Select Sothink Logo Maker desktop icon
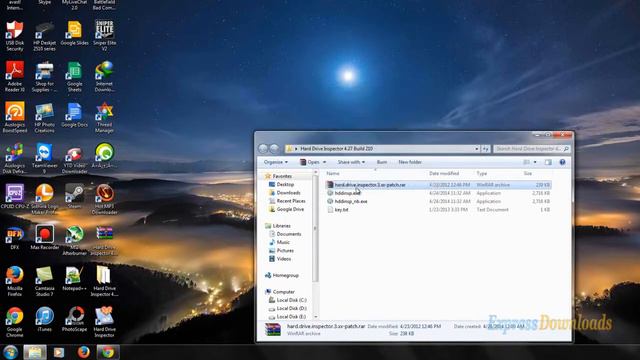Image resolution: width=640 pixels, height=360 pixels. point(44,200)
